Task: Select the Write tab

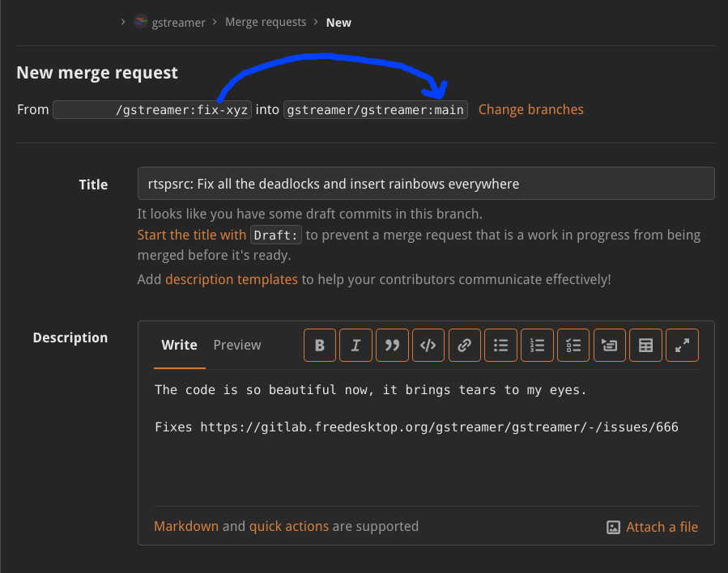Action: (179, 346)
